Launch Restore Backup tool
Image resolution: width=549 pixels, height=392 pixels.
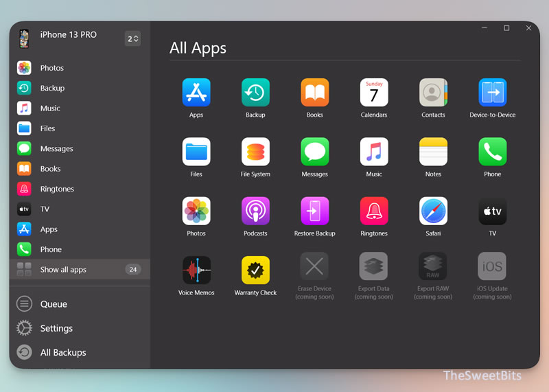tap(314, 211)
